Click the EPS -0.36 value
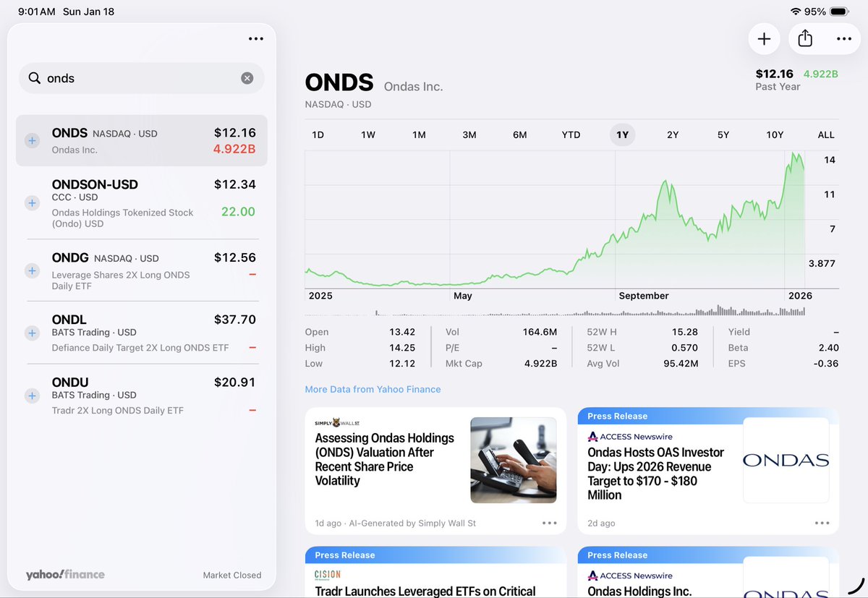Screen dimensions: 868x598 point(827,364)
